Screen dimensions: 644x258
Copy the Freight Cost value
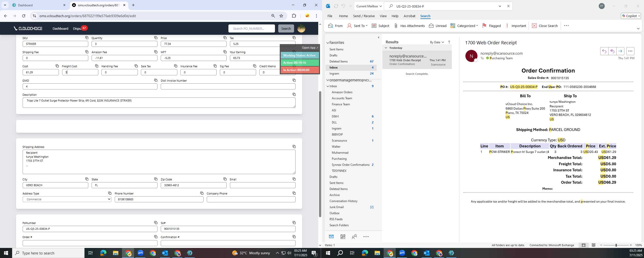click(97, 66)
